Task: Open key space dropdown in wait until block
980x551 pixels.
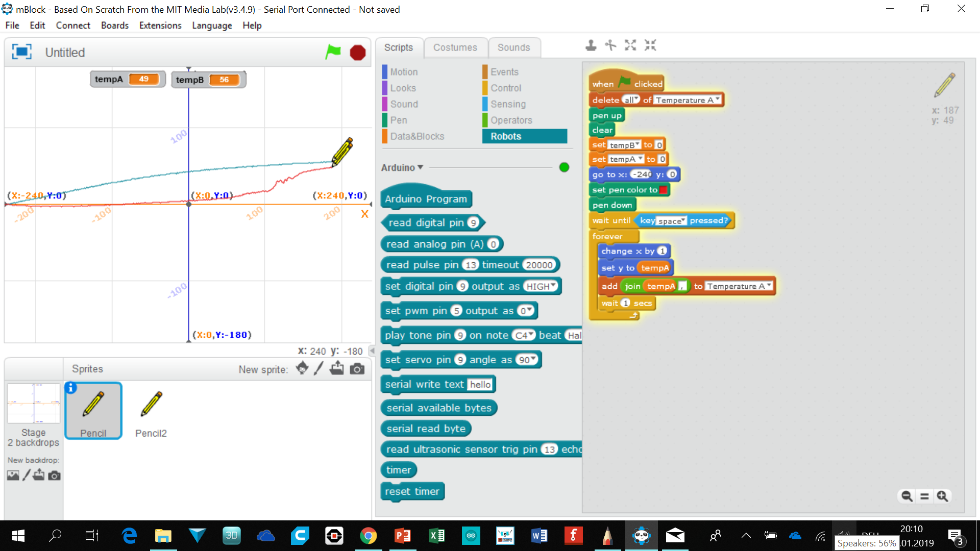Action: [x=671, y=221]
